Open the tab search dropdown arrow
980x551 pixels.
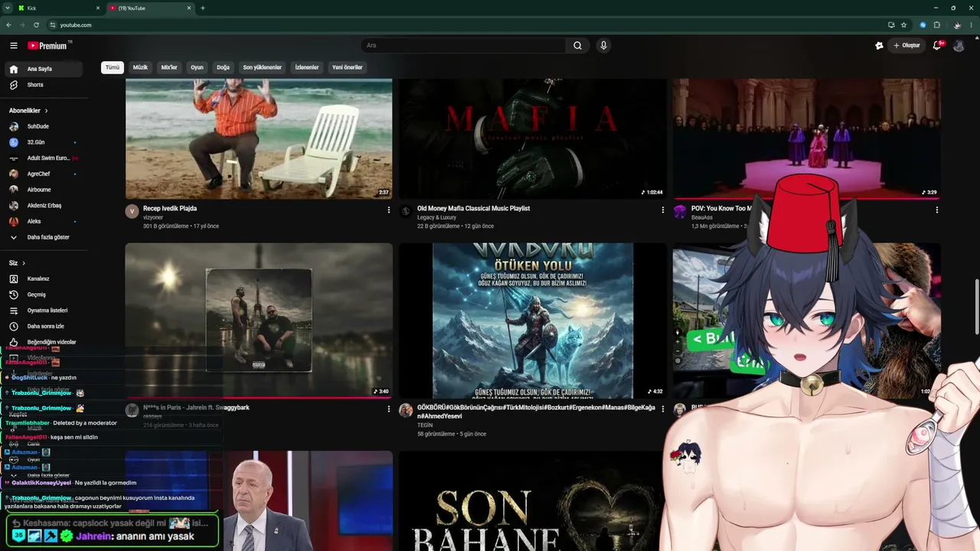tap(7, 8)
